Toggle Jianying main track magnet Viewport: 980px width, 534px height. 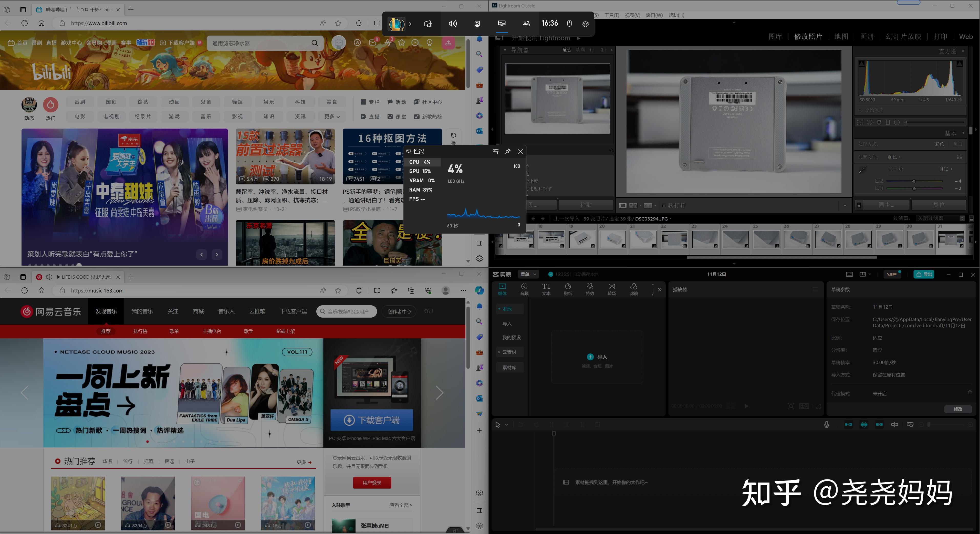848,424
